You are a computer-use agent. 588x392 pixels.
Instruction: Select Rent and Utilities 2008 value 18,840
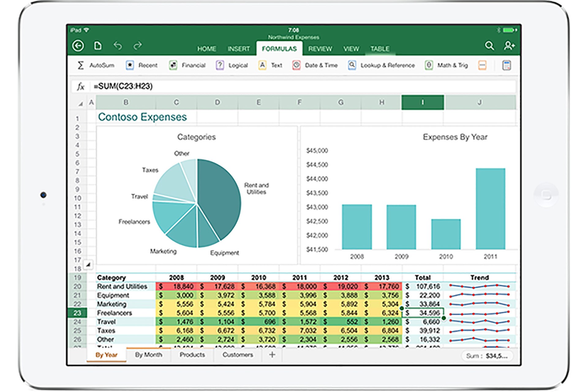pos(176,286)
